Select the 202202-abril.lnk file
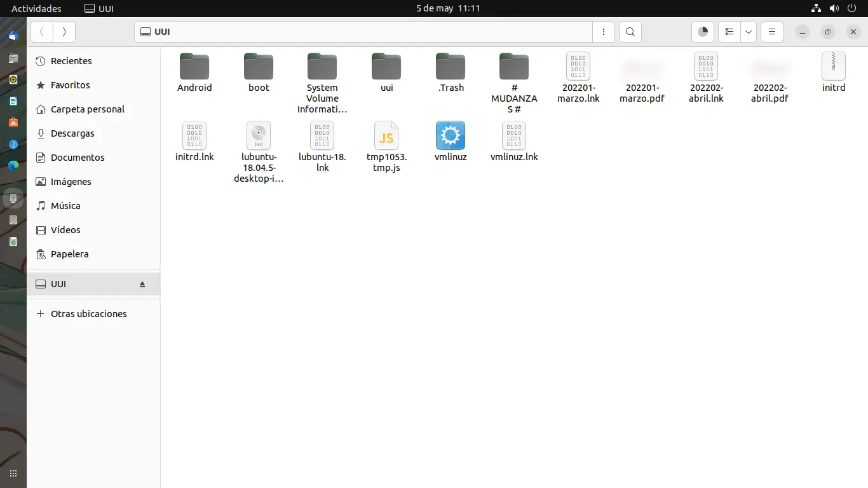 pos(706,67)
